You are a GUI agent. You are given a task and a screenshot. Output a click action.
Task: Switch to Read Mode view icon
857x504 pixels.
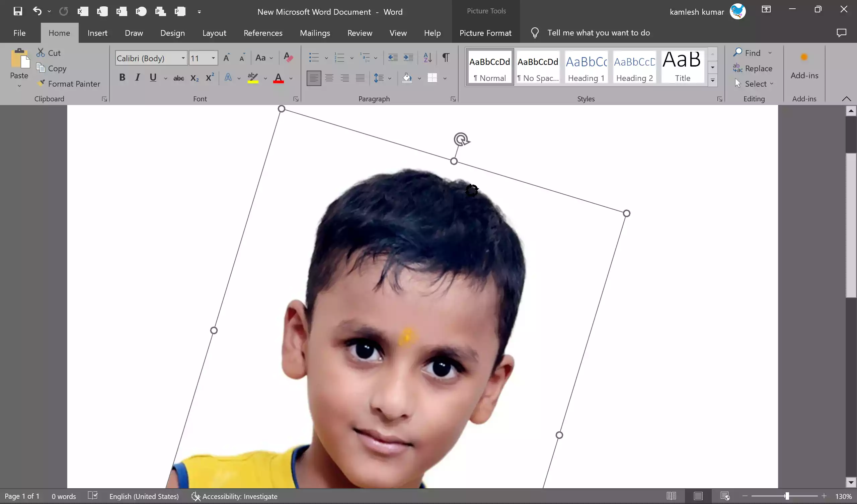[671, 496]
